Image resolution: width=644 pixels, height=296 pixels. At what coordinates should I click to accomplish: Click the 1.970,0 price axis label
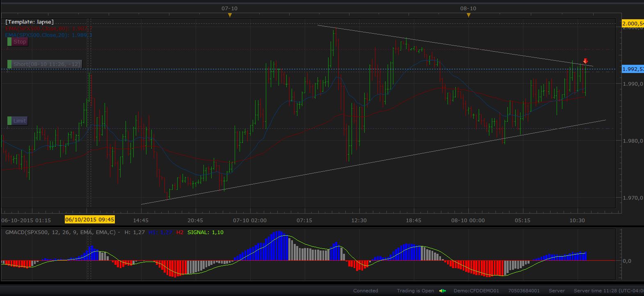click(633, 198)
